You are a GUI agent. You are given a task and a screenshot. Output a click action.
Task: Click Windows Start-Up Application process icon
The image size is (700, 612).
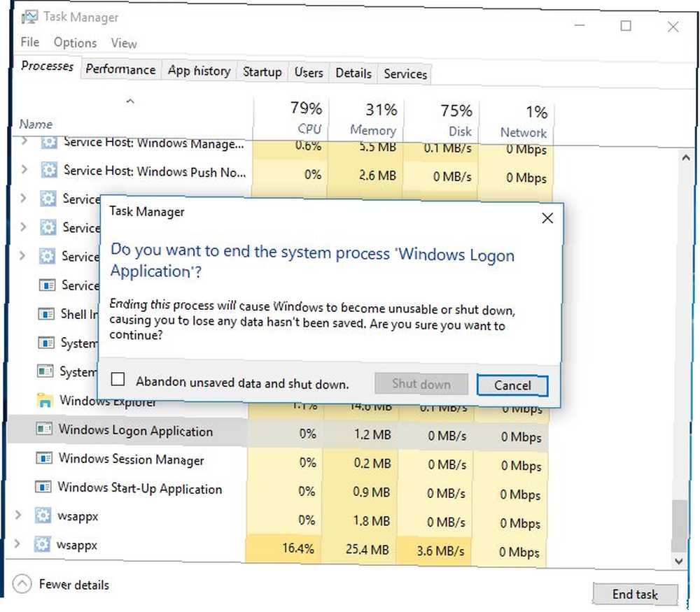click(x=43, y=486)
